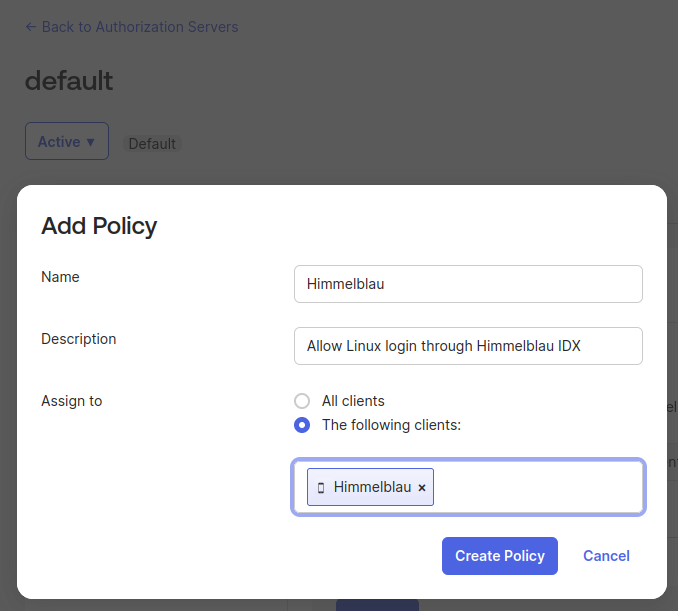Click the Assign to label
This screenshot has width=678, height=611.
click(x=72, y=401)
